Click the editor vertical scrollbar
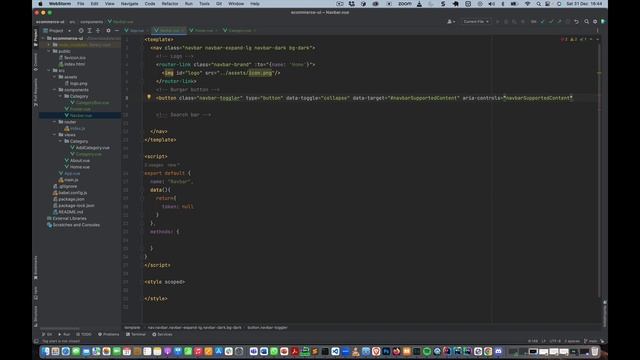 (599, 171)
